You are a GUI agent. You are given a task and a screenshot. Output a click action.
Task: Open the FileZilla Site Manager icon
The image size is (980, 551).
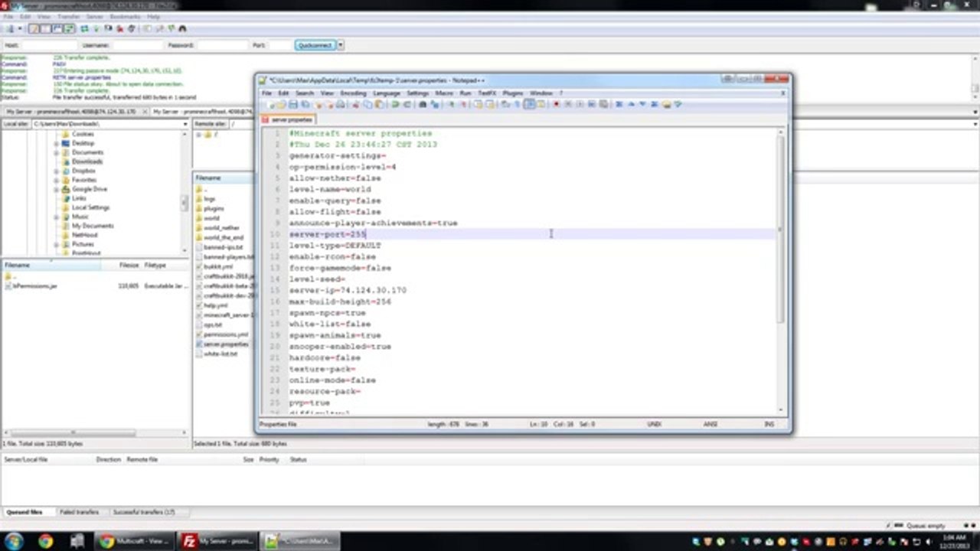9,28
